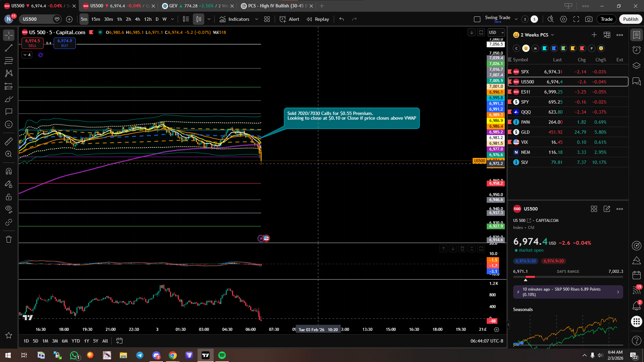644x362 pixels.
Task: Toggle lock all drawings icon
Action: [x=9, y=197]
